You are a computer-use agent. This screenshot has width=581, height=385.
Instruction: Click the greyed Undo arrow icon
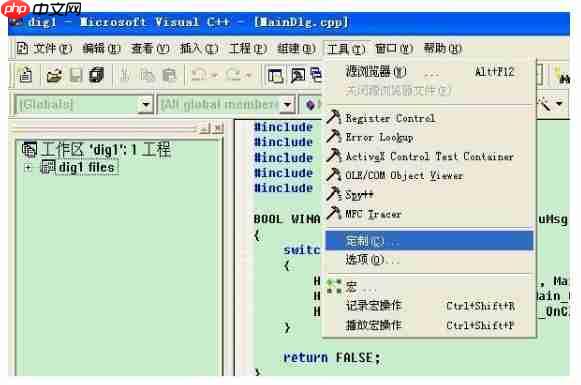[199, 75]
